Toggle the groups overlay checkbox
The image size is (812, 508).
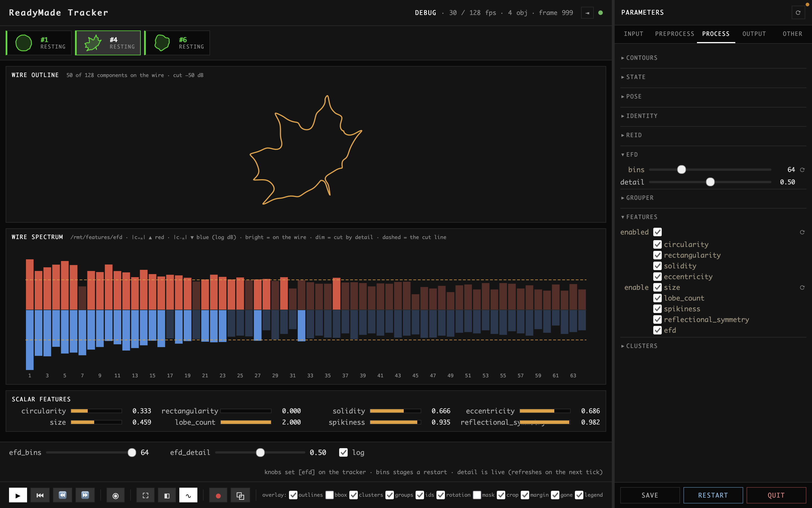(x=390, y=495)
